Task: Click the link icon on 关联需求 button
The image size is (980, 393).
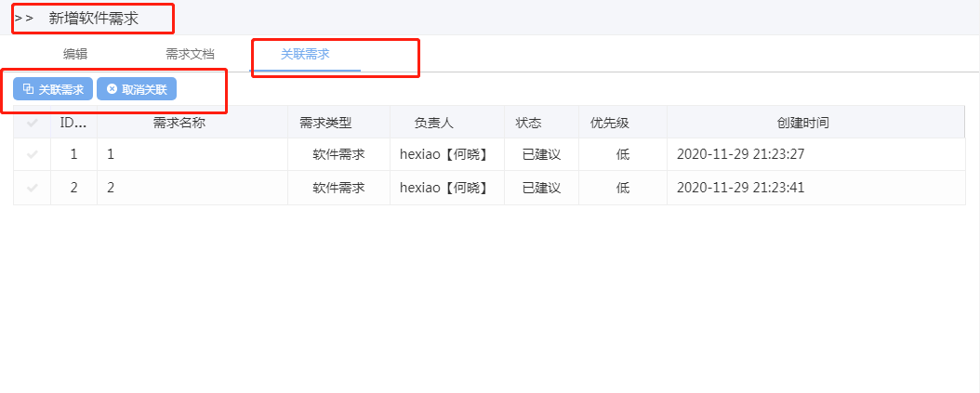Action: (28, 89)
